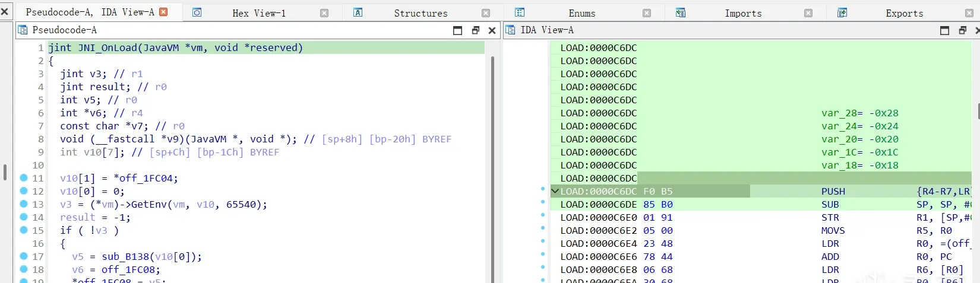This screenshot has height=283, width=980.
Task: Switch to the Hex View-1 tab
Action: (x=258, y=13)
